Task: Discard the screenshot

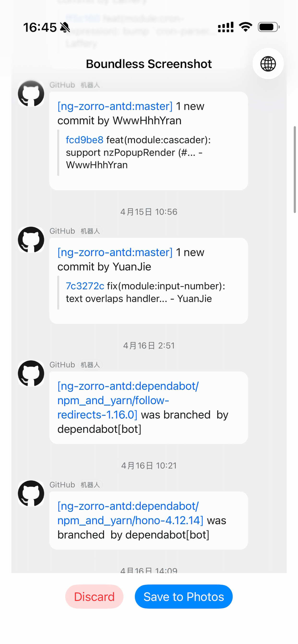Action: pyautogui.click(x=94, y=597)
